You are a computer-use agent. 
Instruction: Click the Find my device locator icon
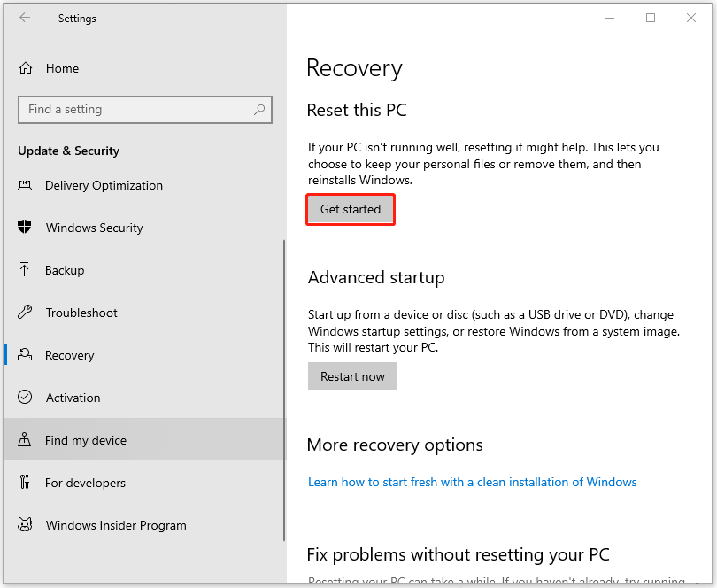[x=26, y=439]
